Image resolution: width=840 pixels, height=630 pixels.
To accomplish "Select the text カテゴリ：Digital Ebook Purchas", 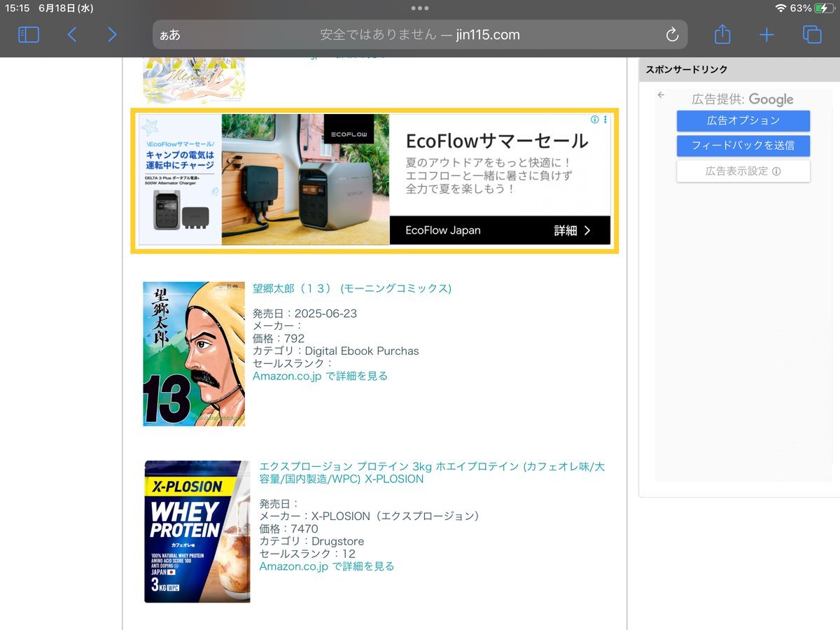I will 336,351.
